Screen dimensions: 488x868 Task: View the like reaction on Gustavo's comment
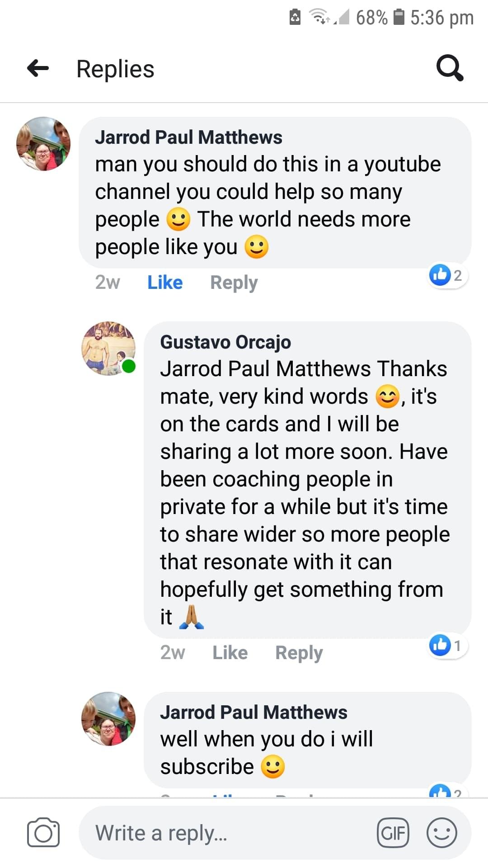click(x=447, y=645)
